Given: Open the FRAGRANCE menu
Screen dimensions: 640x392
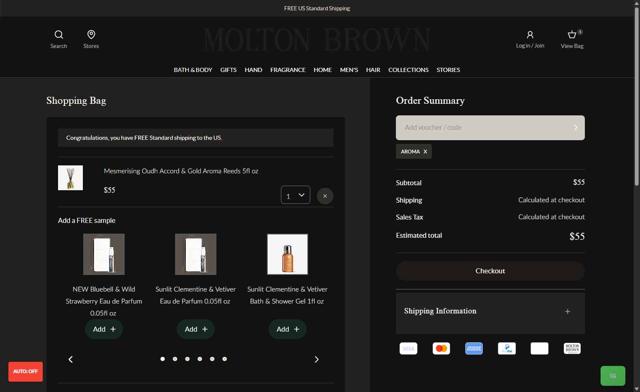Looking at the screenshot, I should click(288, 70).
